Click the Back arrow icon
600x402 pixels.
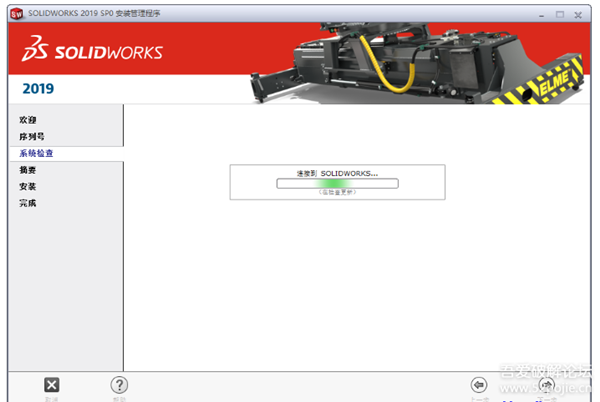(x=479, y=385)
